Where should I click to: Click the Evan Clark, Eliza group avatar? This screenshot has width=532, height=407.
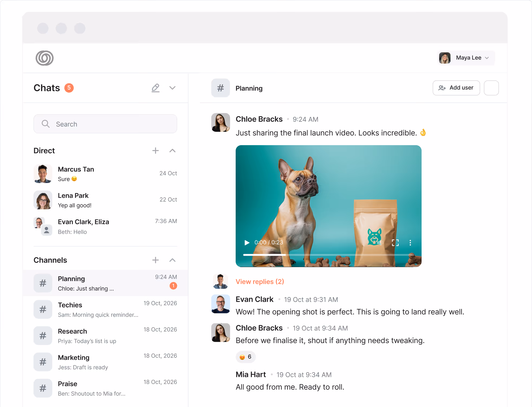pyautogui.click(x=43, y=227)
